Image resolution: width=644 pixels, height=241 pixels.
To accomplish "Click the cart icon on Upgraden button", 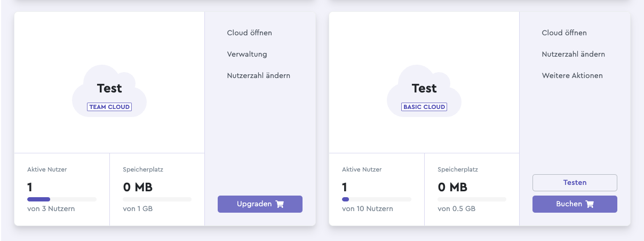I will pos(280,204).
